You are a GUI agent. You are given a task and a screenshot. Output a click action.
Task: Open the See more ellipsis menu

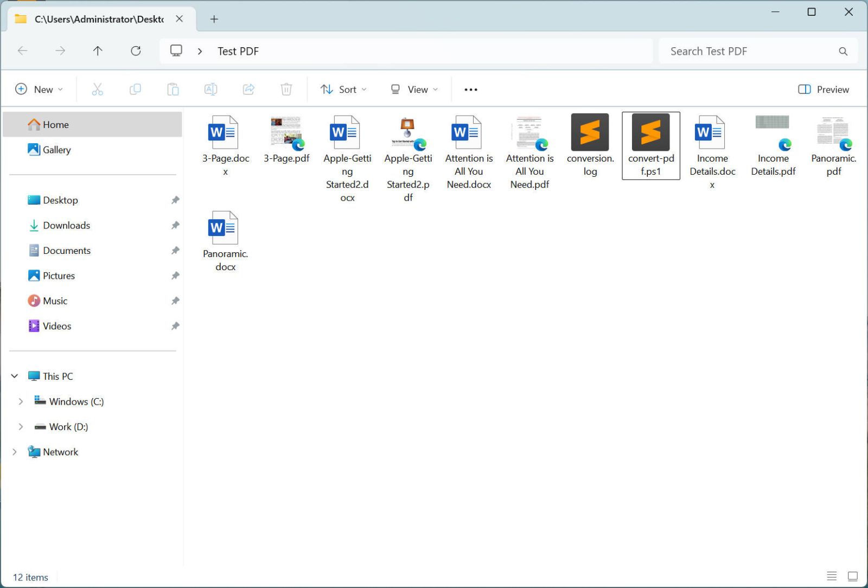click(471, 90)
